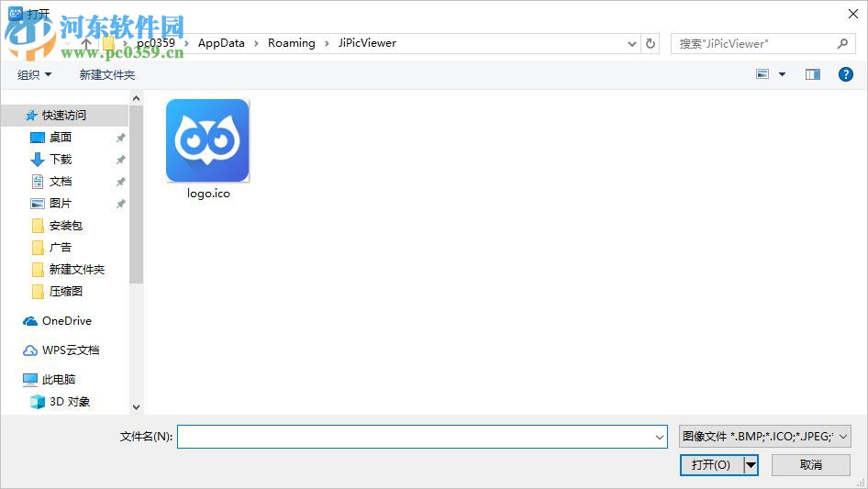Go up one folder level arrow
The width and height of the screenshot is (868, 489).
tap(86, 43)
